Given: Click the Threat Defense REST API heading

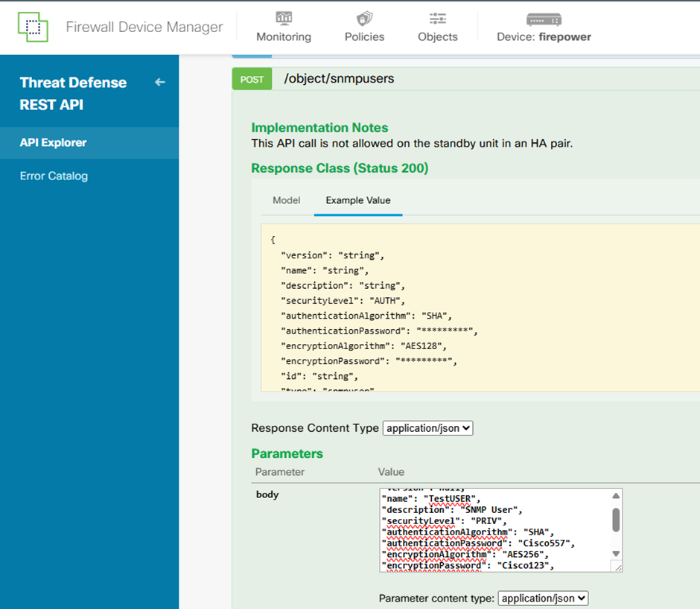Looking at the screenshot, I should 73,93.
